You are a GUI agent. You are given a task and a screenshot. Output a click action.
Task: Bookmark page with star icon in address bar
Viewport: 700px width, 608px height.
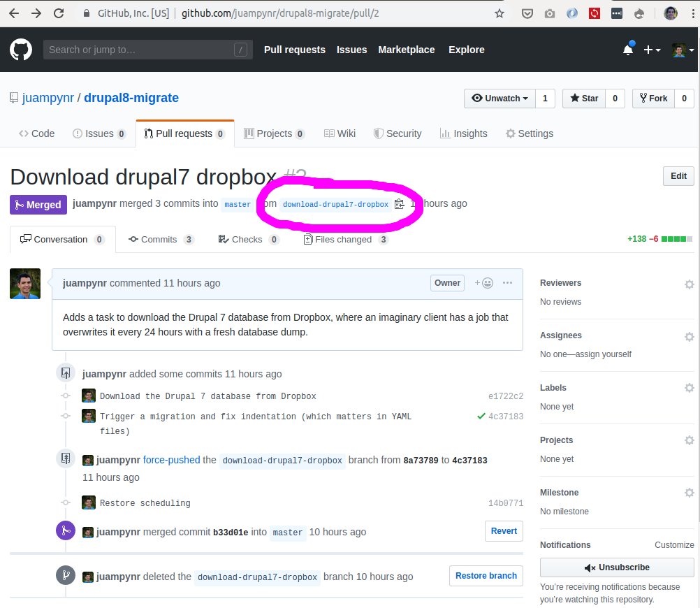(500, 13)
